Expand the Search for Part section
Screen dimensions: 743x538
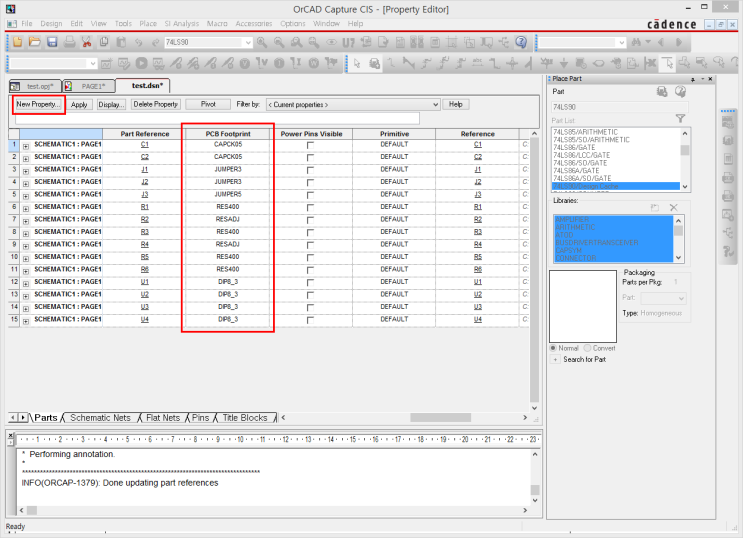555,359
